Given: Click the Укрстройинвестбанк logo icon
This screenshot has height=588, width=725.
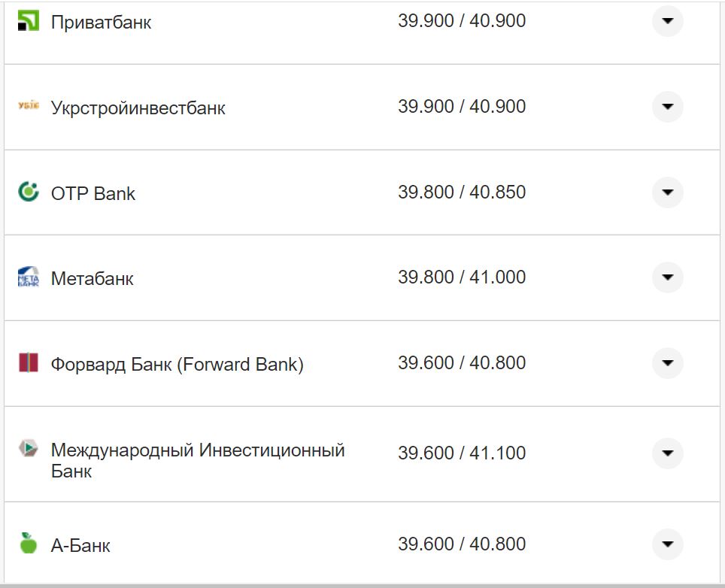Looking at the screenshot, I should pos(27,107).
